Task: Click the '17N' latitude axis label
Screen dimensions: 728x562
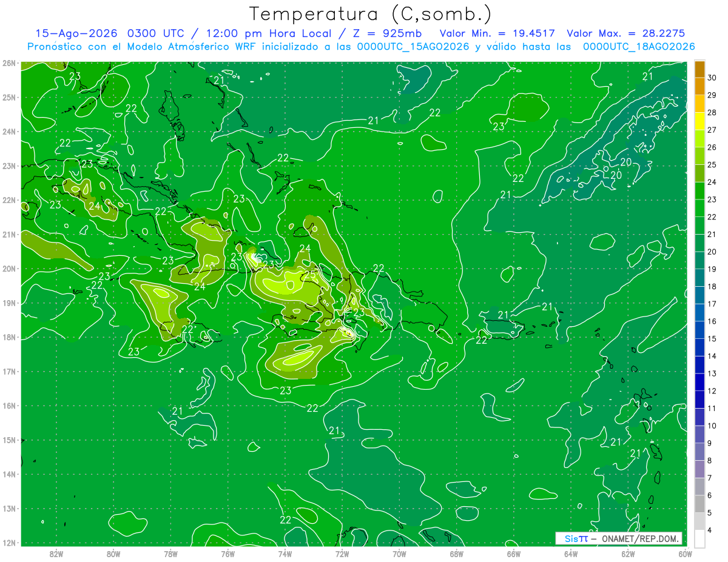Action: 8,372
